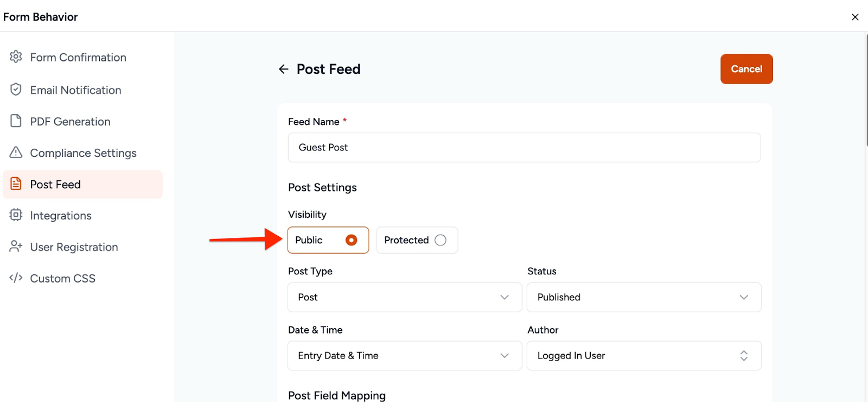Viewport: 868px width, 409px height.
Task: Open User Registration via the person icon
Action: pos(16,247)
